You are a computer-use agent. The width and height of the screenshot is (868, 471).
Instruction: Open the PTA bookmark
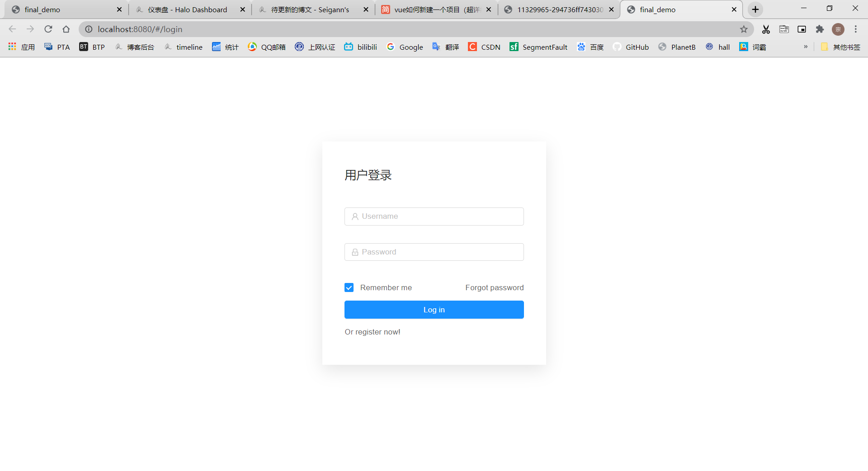click(57, 47)
